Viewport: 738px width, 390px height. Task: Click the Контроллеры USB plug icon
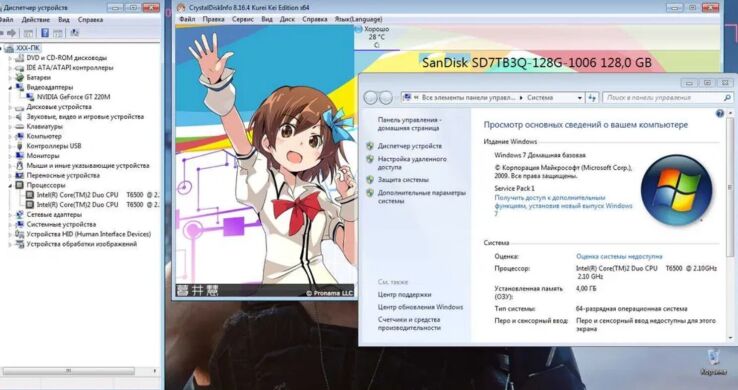20,146
